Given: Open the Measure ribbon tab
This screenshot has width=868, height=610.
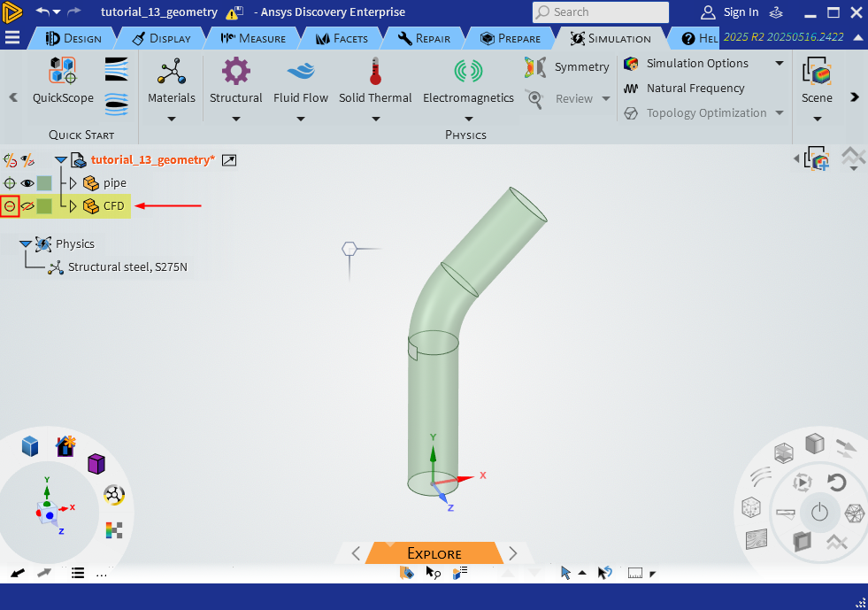Looking at the screenshot, I should click(253, 38).
